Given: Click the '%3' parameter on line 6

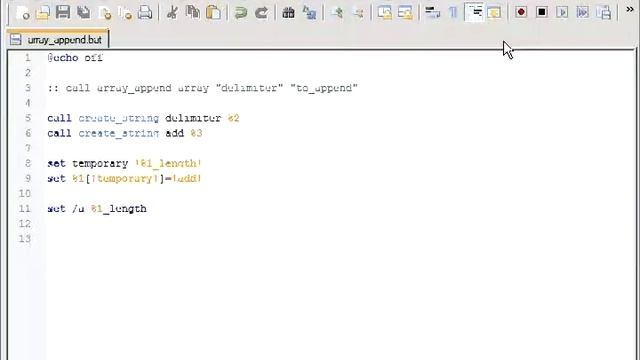Looking at the screenshot, I should click(x=196, y=133).
